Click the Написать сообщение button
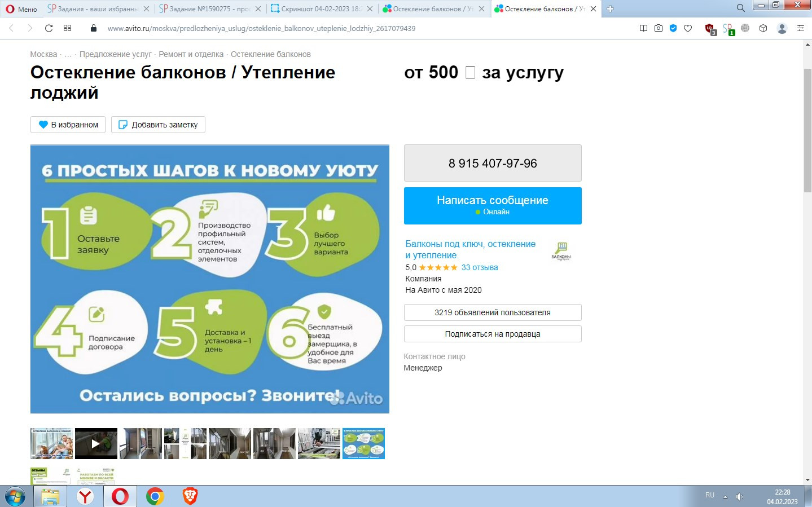Viewport: 812px width, 507px height. (493, 206)
